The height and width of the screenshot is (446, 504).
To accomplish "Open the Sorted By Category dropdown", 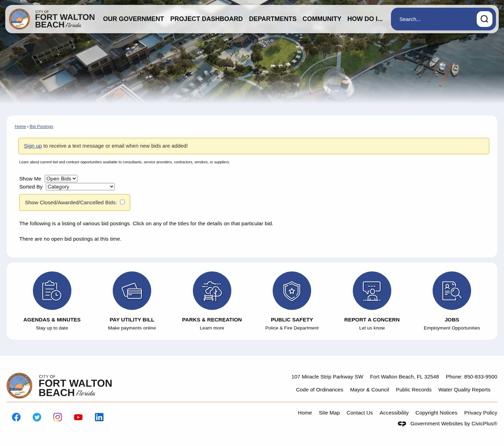I will coord(80,187).
